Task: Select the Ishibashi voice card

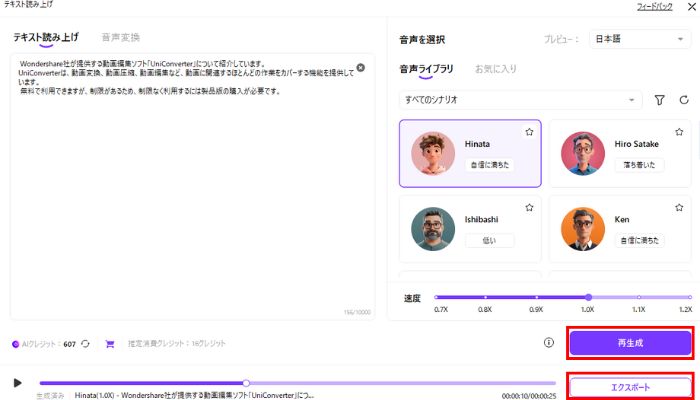Action: tap(470, 229)
